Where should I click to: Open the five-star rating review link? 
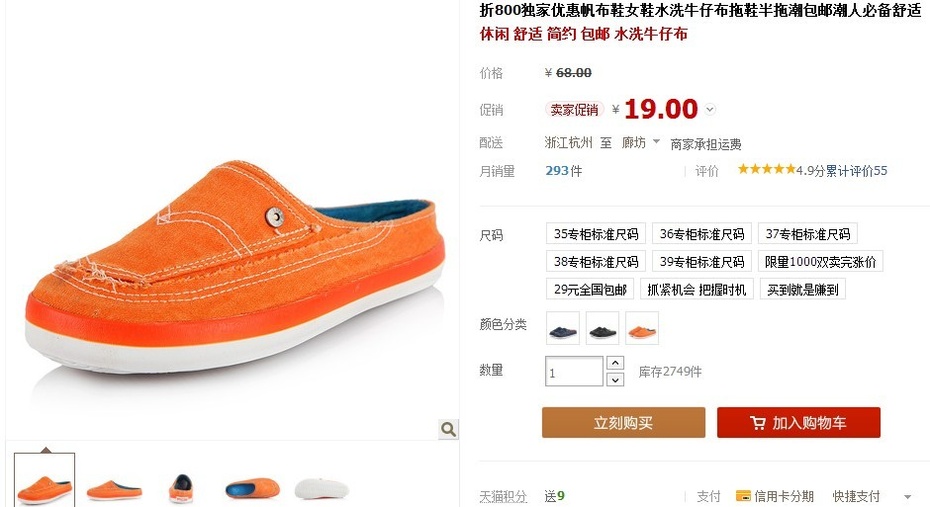click(x=812, y=171)
